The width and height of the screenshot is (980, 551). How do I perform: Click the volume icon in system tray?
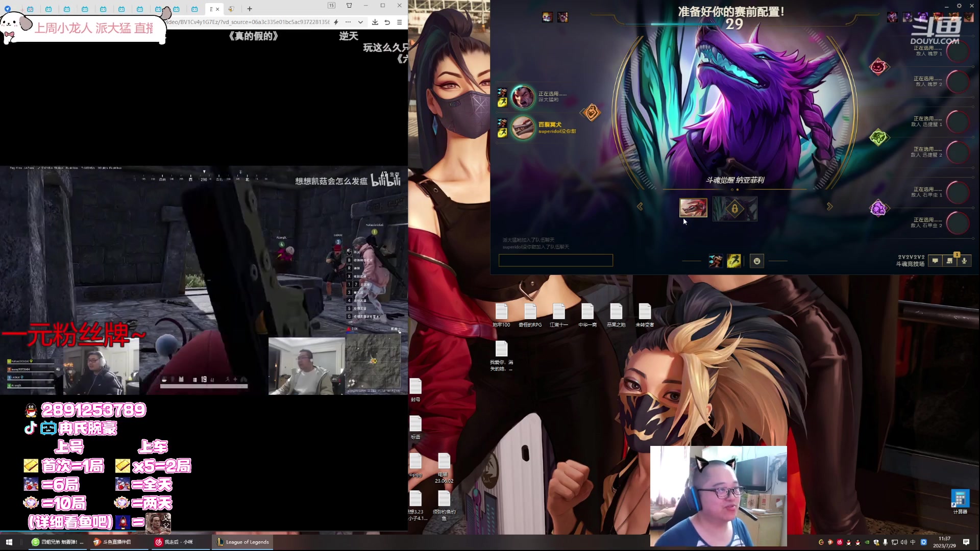[904, 542]
